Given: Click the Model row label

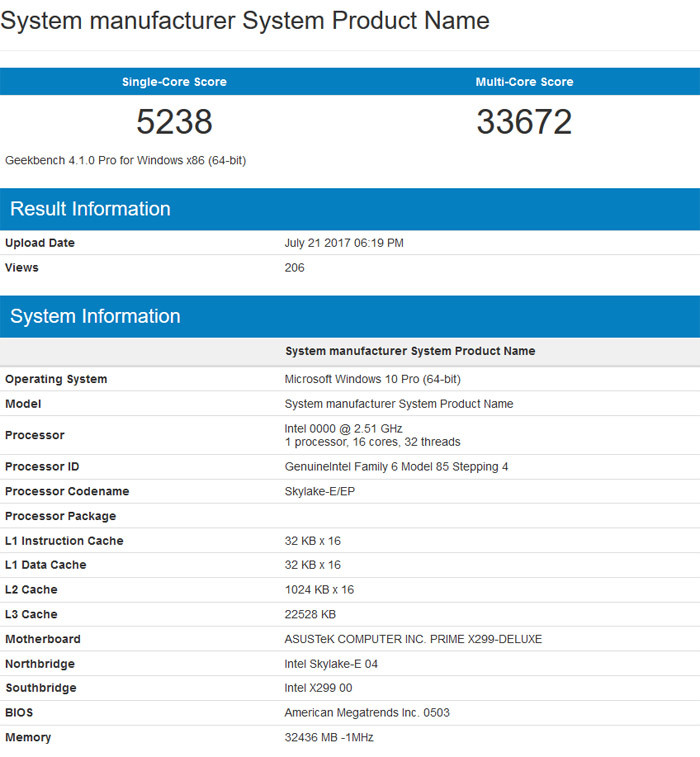Looking at the screenshot, I should (23, 404).
